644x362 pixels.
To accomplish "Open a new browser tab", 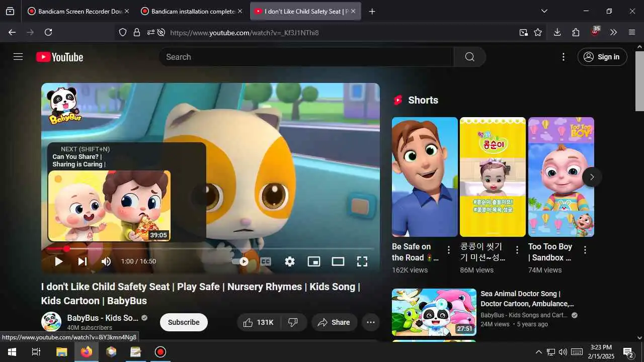I will click(372, 11).
